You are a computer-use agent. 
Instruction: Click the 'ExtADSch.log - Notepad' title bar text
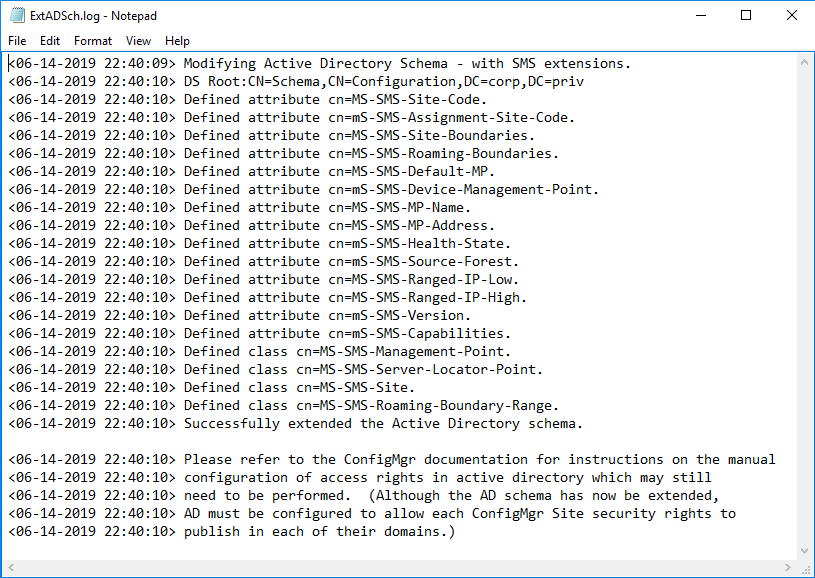[x=93, y=16]
